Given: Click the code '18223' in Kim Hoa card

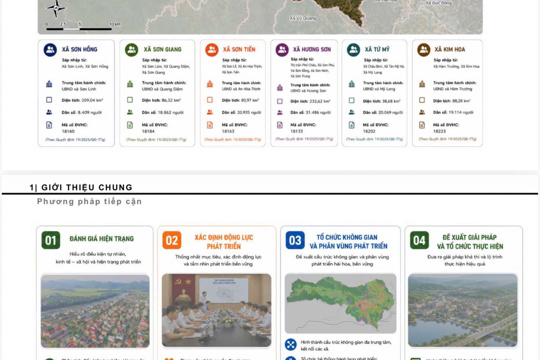Looking at the screenshot, I should tap(439, 131).
